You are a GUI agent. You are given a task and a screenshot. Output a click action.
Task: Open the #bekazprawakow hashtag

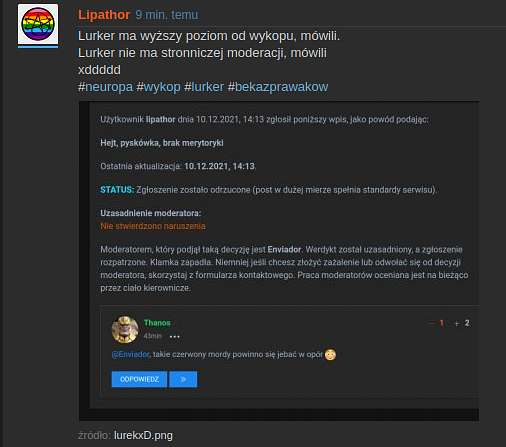click(278, 87)
